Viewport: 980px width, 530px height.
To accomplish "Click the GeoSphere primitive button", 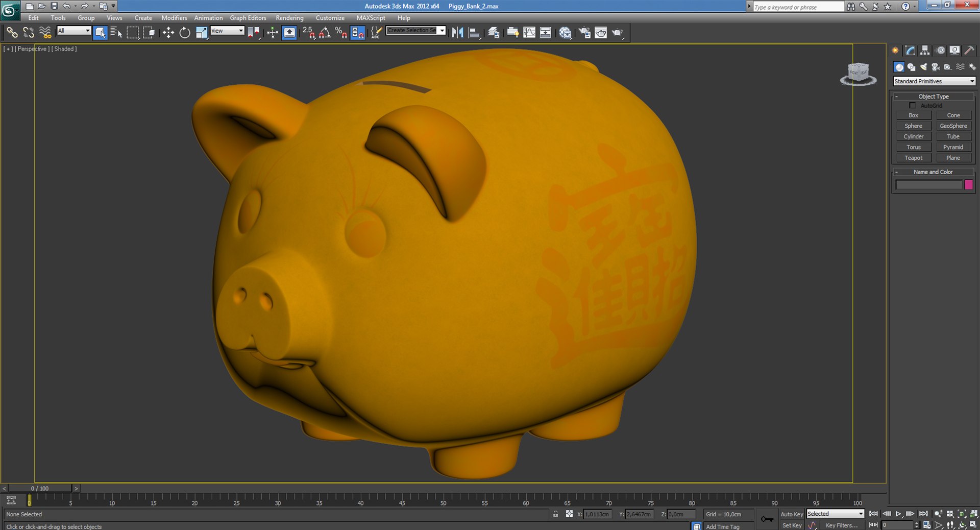I will [953, 126].
